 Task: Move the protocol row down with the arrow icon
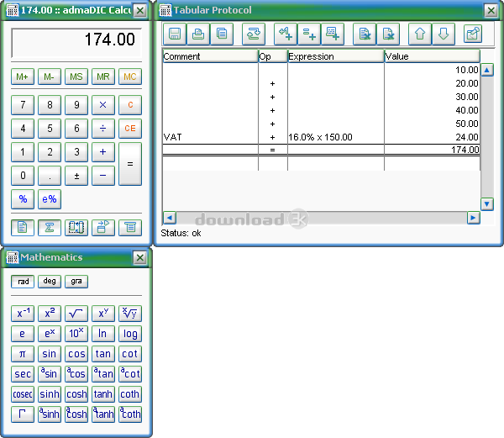(444, 34)
